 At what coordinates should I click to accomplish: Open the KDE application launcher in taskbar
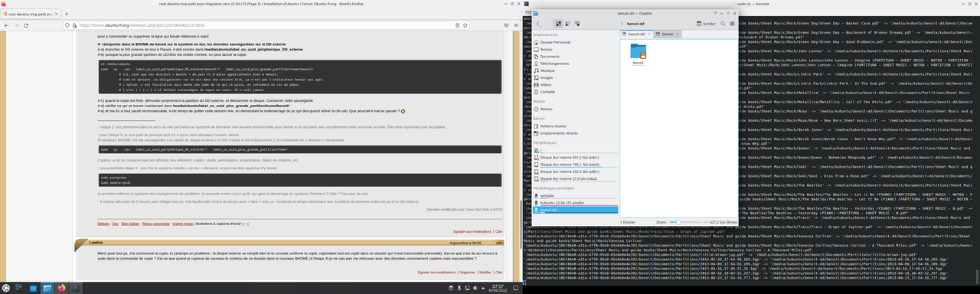6,288
